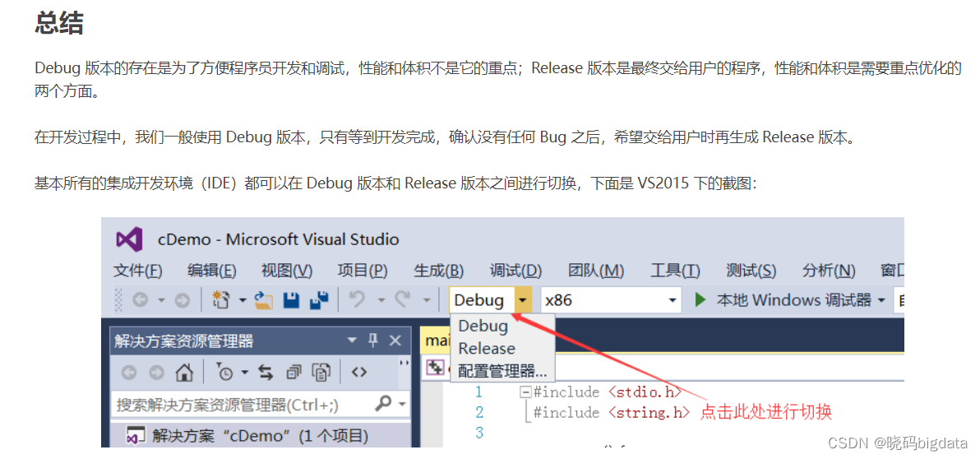Image resolution: width=980 pixels, height=459 pixels.
Task: Click the cDemo solution file icon
Action: tap(134, 436)
